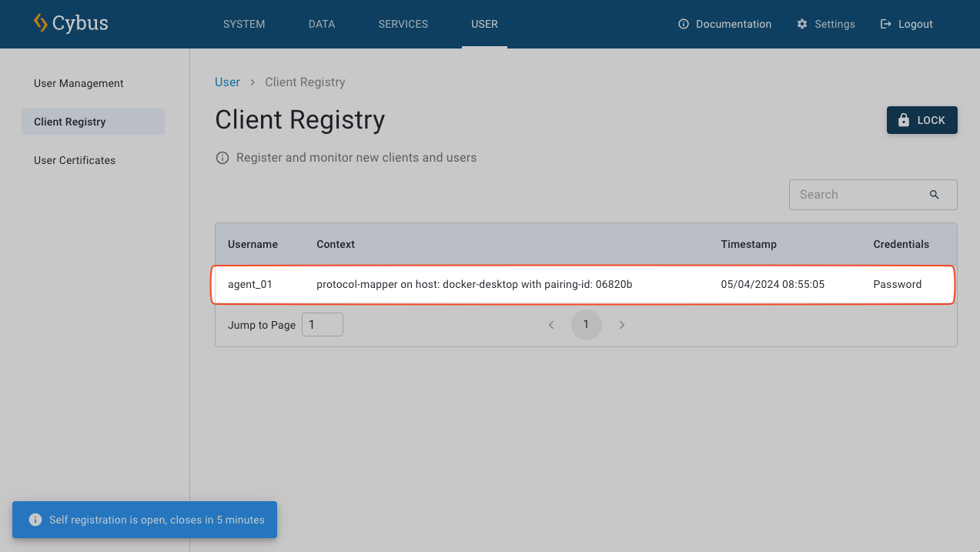This screenshot has height=552, width=980.
Task: Select page 1 in pagination
Action: coord(586,325)
